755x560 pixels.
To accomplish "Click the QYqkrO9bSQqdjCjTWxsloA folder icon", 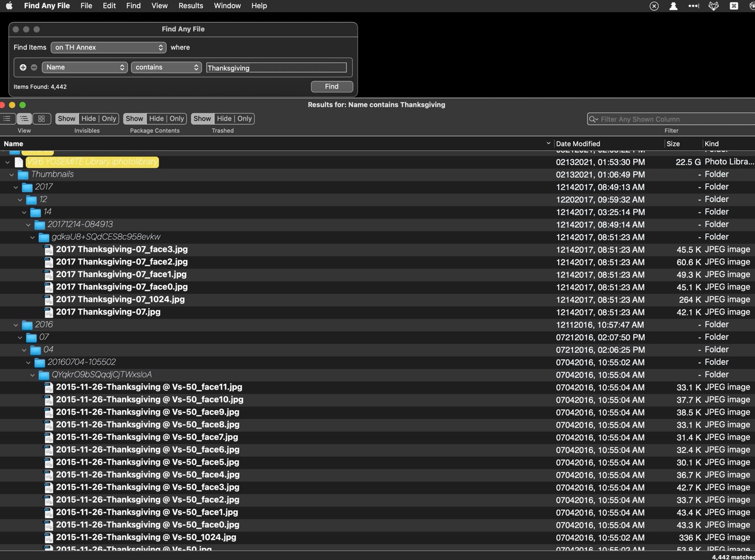I will click(x=43, y=375).
